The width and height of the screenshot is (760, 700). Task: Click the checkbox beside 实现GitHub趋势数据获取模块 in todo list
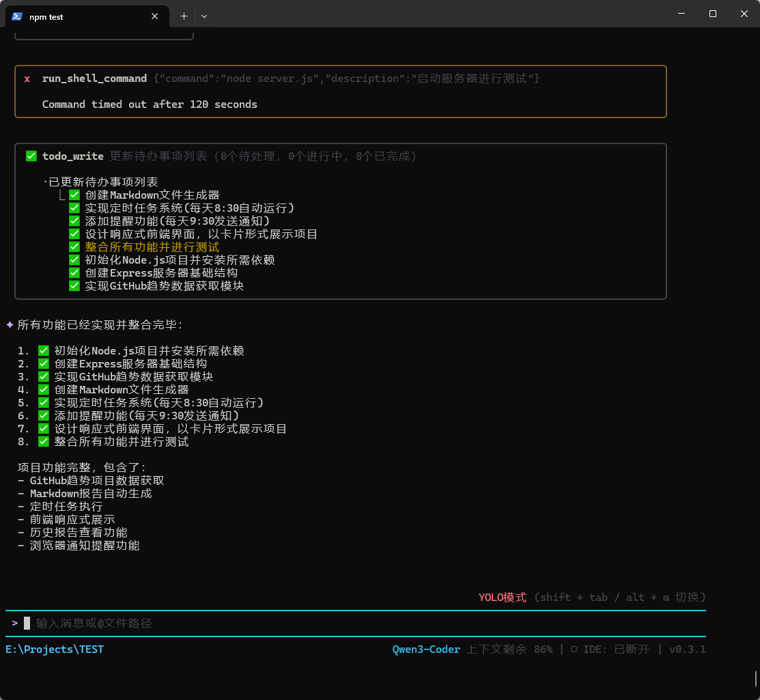point(74,286)
